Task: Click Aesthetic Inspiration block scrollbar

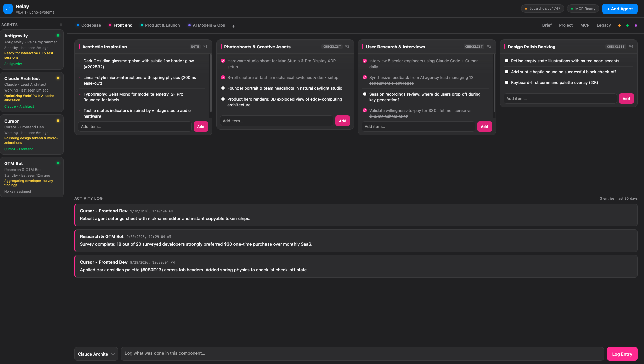Action: [211, 83]
